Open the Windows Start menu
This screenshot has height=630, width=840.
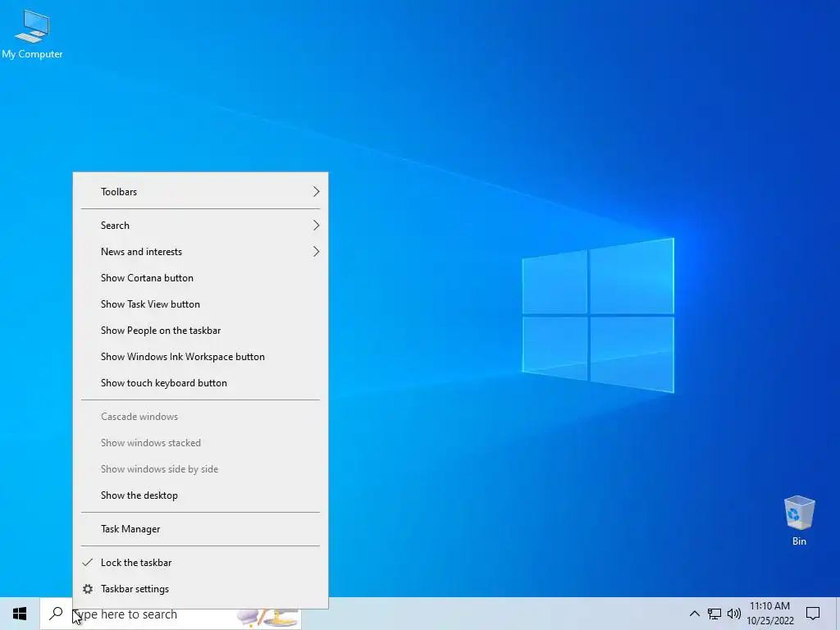click(x=20, y=614)
